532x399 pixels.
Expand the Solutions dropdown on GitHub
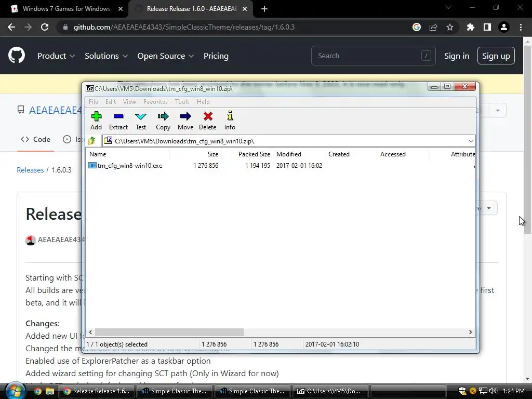tap(106, 56)
